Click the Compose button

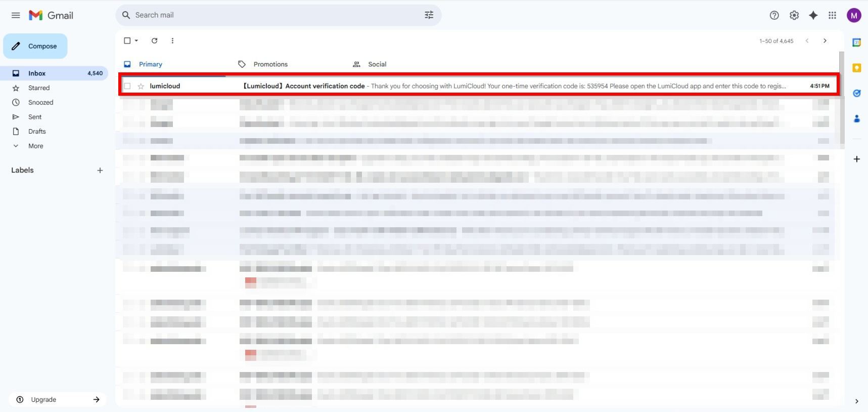(35, 46)
